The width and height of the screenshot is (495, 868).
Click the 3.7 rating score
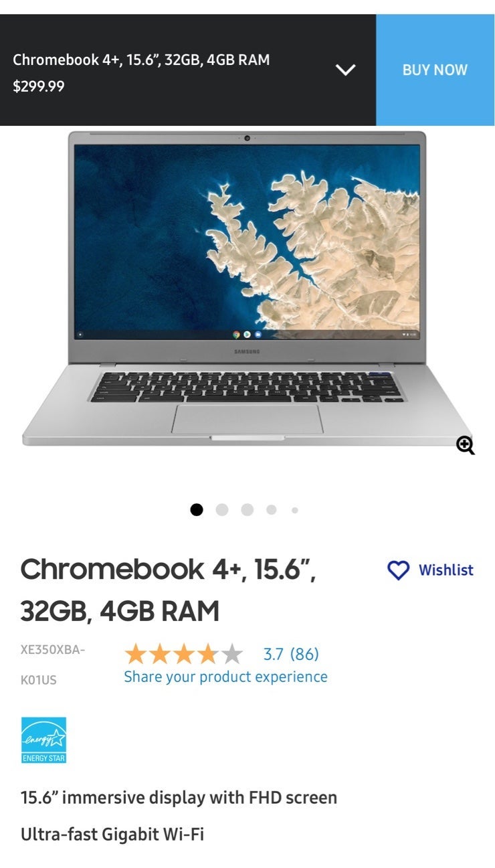tap(273, 654)
